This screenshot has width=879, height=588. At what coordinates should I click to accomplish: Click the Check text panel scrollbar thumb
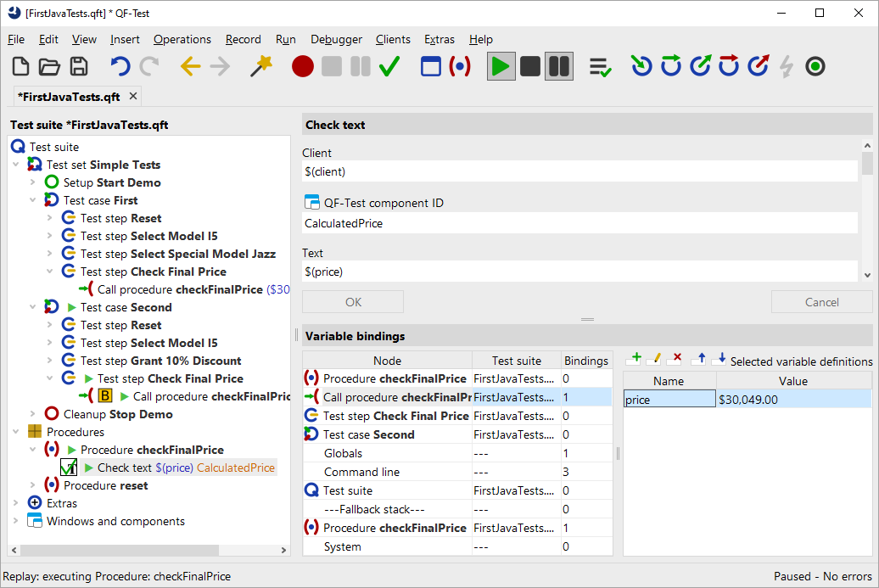867,164
